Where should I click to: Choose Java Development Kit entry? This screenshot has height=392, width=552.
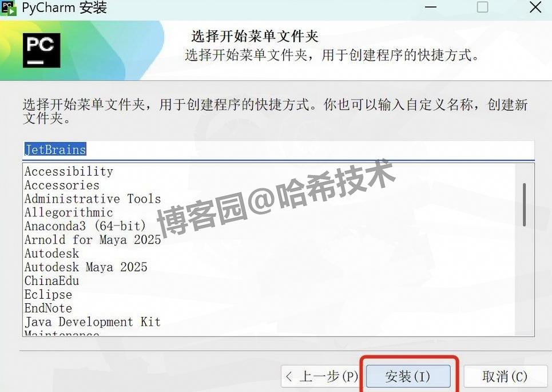93,322
